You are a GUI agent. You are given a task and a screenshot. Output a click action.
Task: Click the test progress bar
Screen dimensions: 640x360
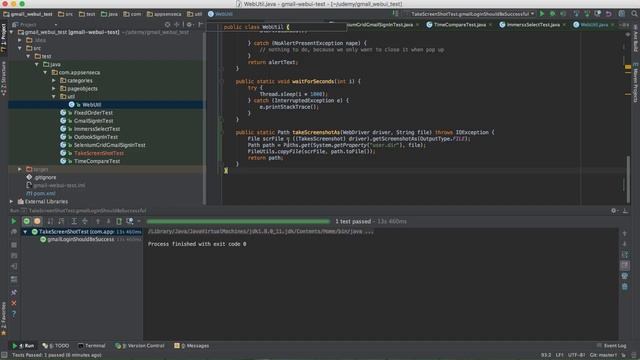coord(238,222)
